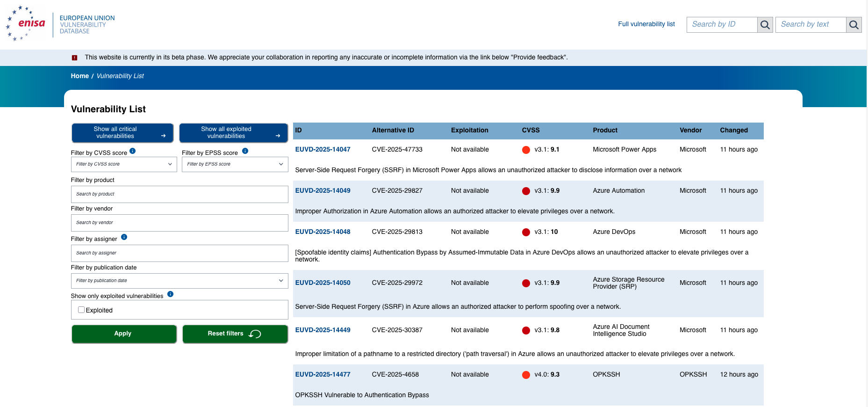Click OPKSSH Vulnerable to Authentication Bypass description
This screenshot has width=868, height=407.
coord(362,395)
